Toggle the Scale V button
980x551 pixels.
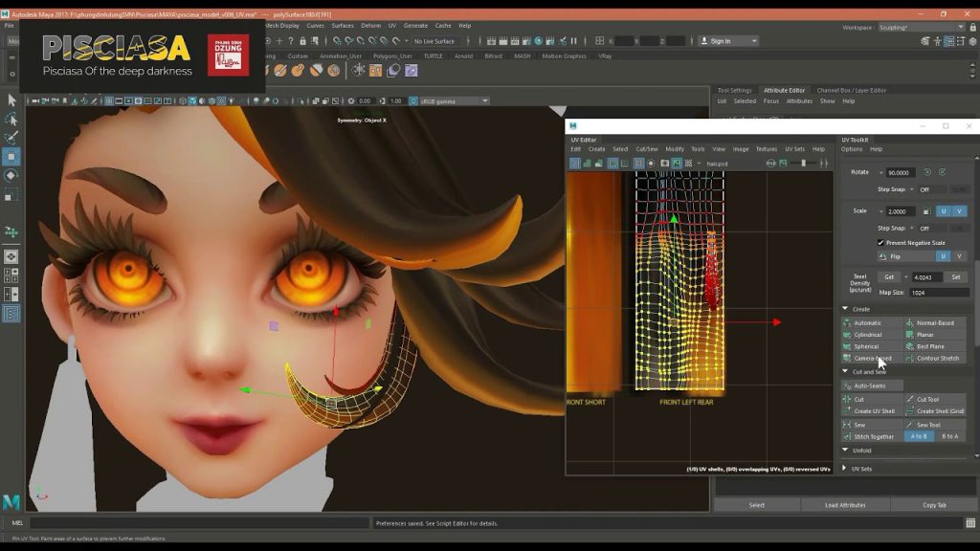click(x=959, y=211)
